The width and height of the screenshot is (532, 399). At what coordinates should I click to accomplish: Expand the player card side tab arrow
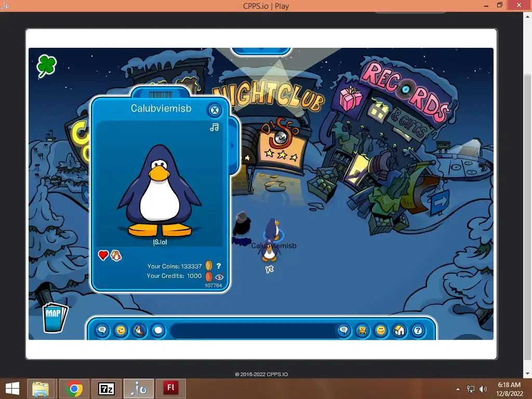click(234, 145)
